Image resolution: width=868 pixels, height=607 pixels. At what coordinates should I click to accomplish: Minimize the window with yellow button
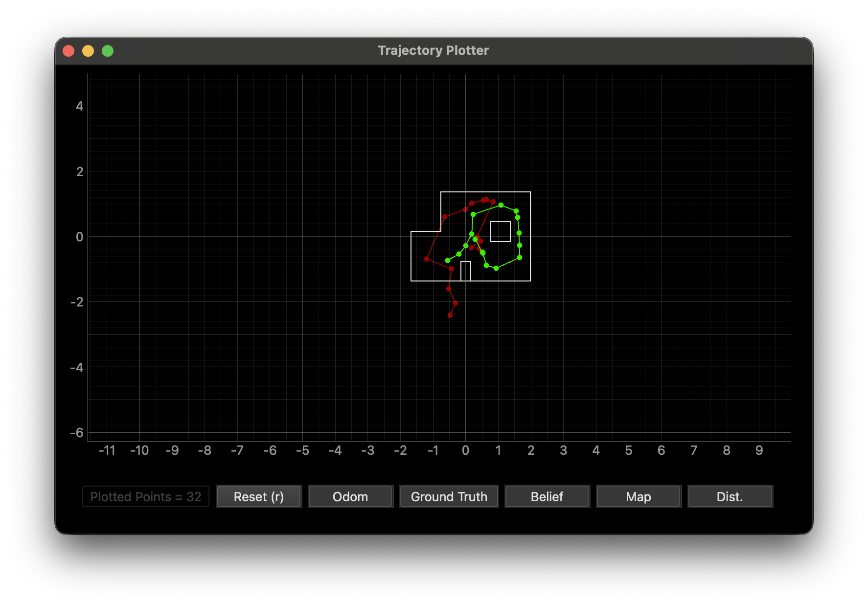[x=88, y=51]
